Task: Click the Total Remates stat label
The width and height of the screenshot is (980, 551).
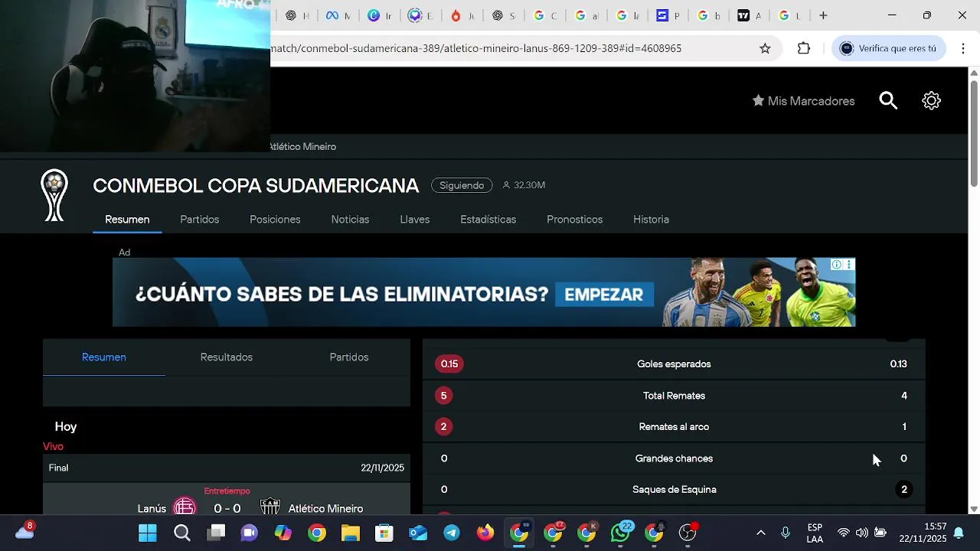Action: coord(674,396)
